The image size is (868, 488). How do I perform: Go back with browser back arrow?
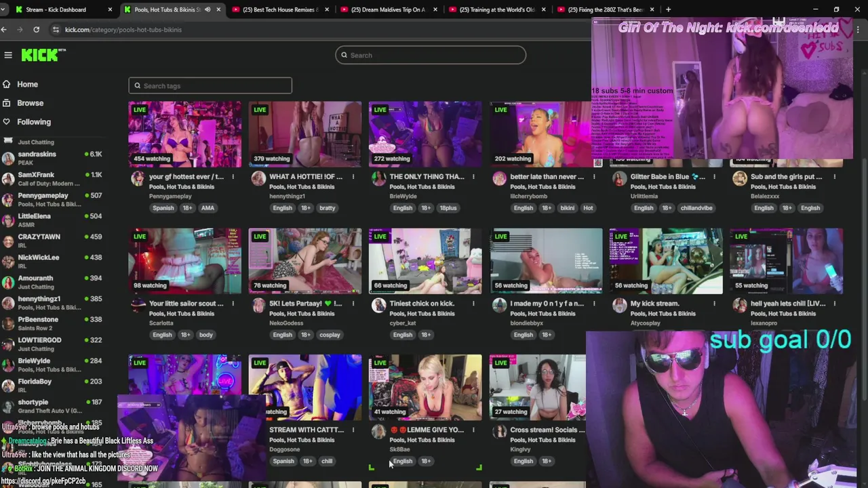click(x=4, y=29)
